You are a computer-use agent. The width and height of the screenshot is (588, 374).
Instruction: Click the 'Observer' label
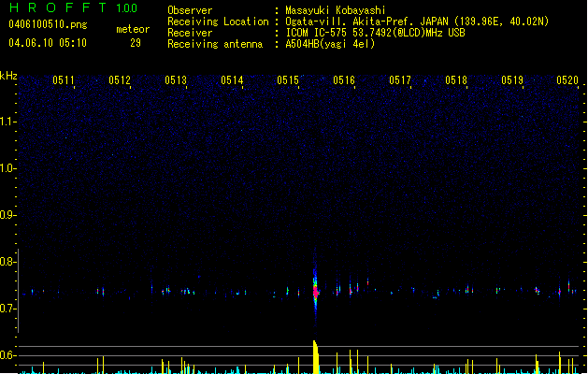click(190, 10)
